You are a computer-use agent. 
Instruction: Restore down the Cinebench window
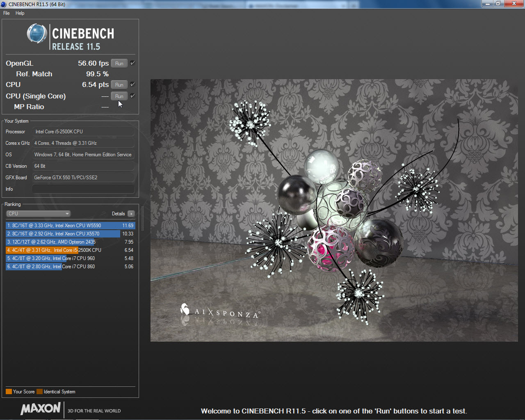pos(498,4)
